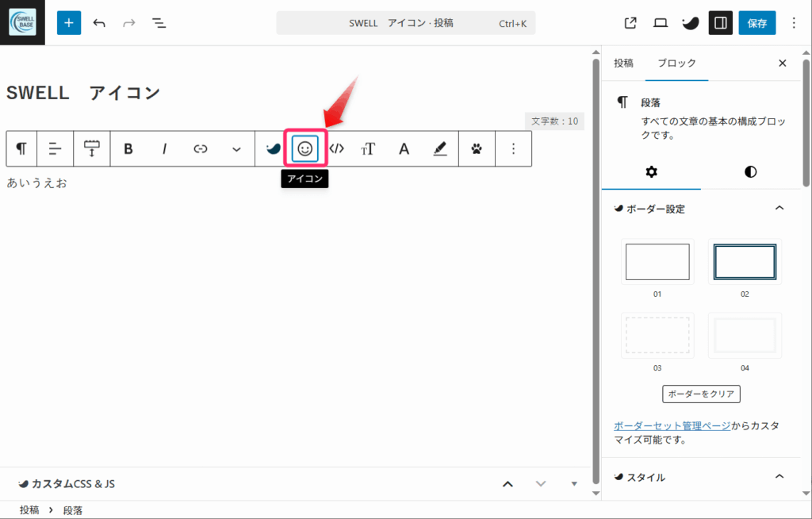The width and height of the screenshot is (812, 519).
Task: Open the block options three-dot menu
Action: [x=513, y=149]
